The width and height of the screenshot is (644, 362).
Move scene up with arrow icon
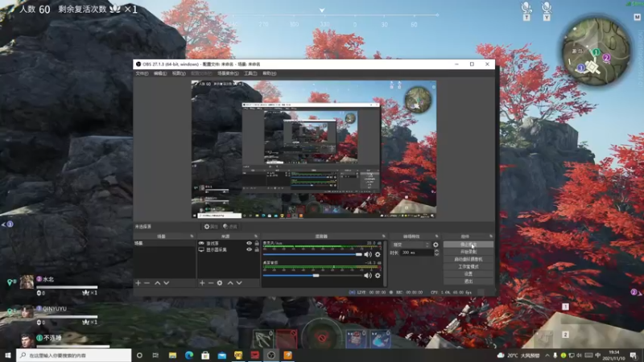click(157, 283)
